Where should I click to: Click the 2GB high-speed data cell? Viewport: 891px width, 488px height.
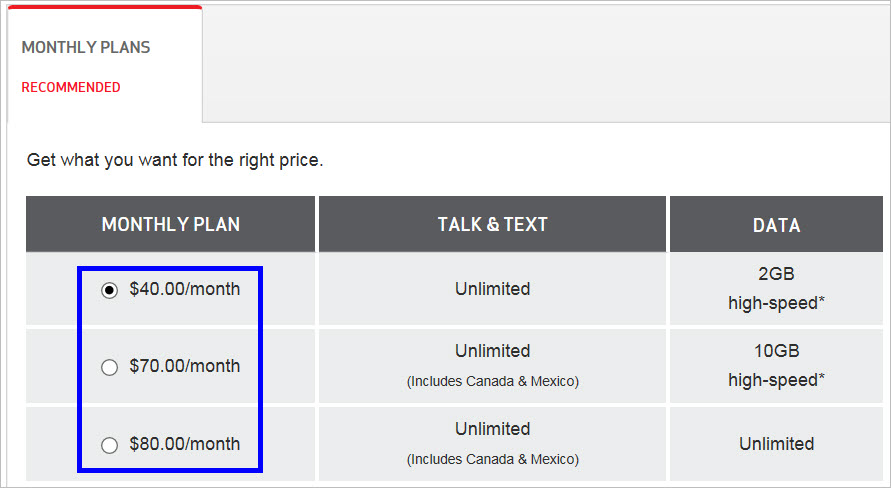tap(776, 289)
